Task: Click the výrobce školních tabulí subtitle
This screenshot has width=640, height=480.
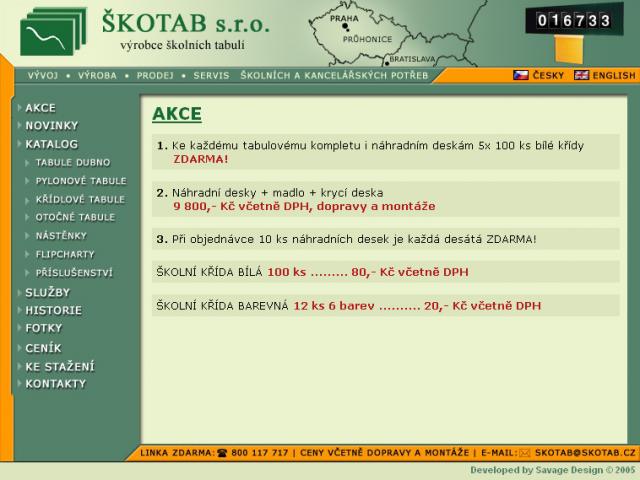Action: [182, 45]
